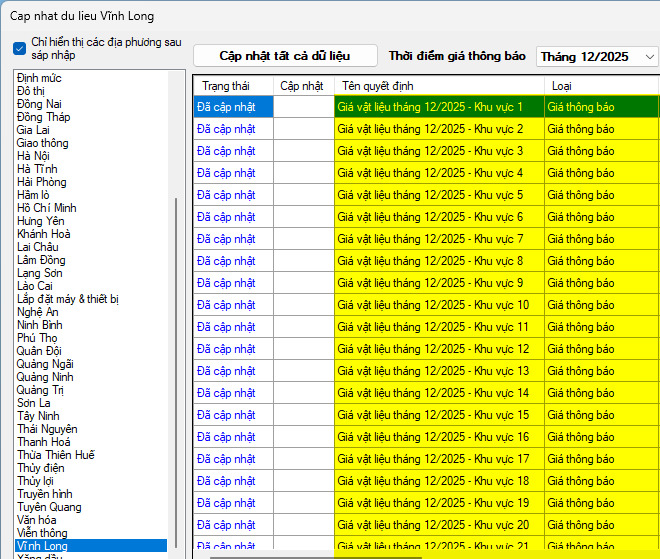Click the 'Cập nhật tất cả dữ liệu' button

[x=285, y=56]
